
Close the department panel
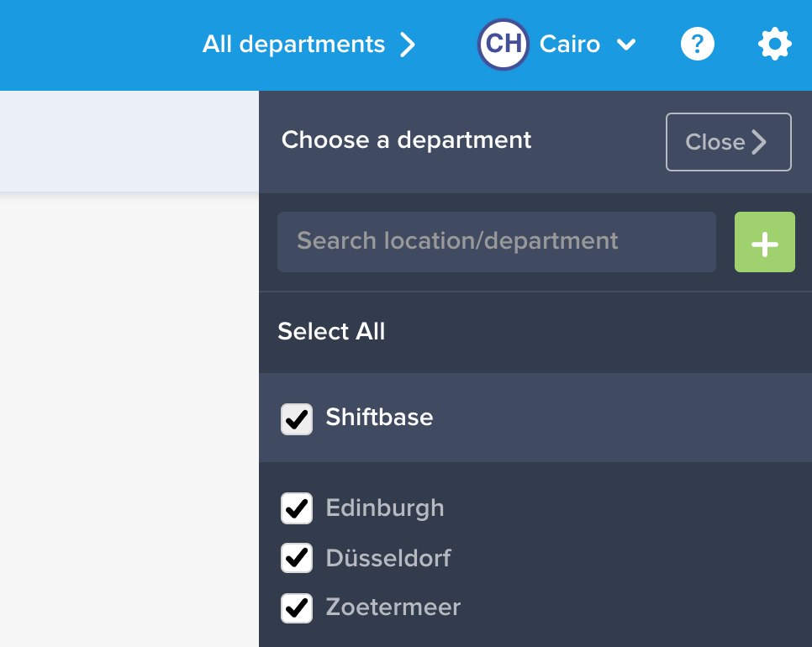pos(727,142)
